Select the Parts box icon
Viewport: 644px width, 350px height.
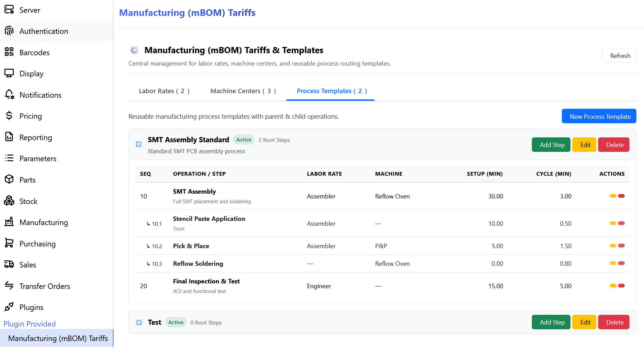(9, 179)
